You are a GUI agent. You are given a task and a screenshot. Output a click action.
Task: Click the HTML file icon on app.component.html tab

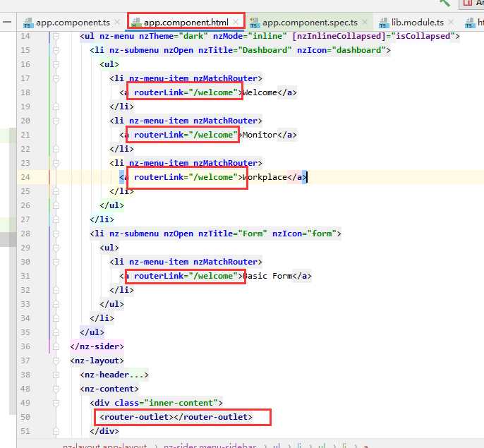[x=135, y=23]
